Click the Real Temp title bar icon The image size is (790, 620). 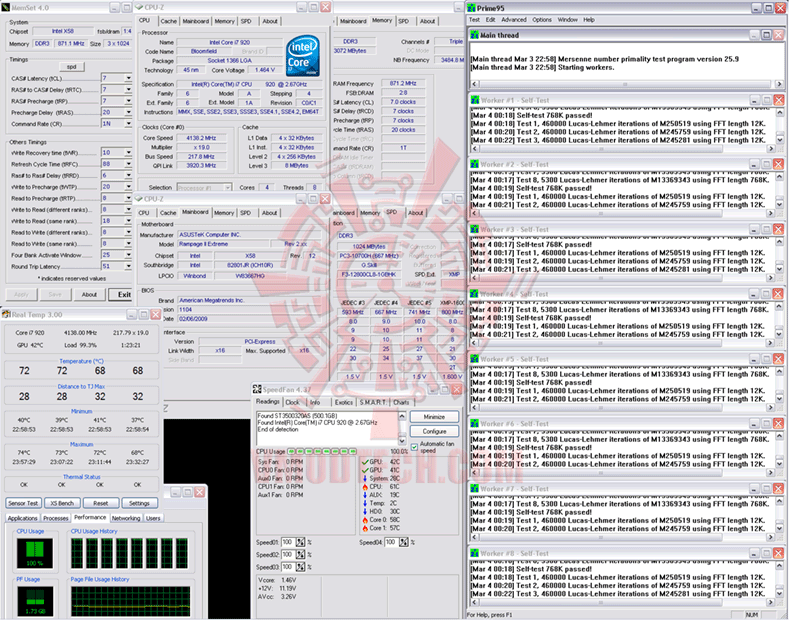tap(7, 315)
